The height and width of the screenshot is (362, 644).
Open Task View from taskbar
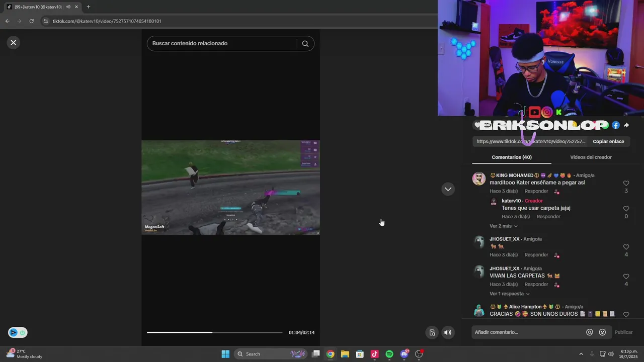316,354
